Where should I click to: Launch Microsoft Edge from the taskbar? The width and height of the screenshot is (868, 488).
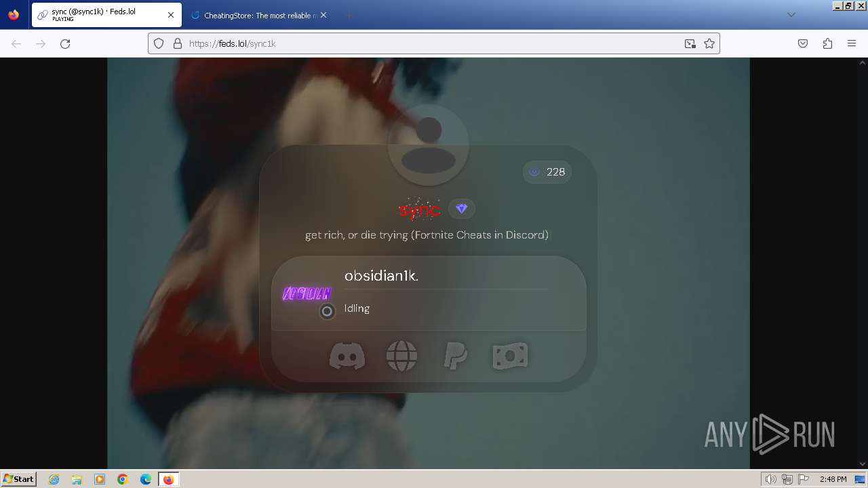[x=146, y=479]
